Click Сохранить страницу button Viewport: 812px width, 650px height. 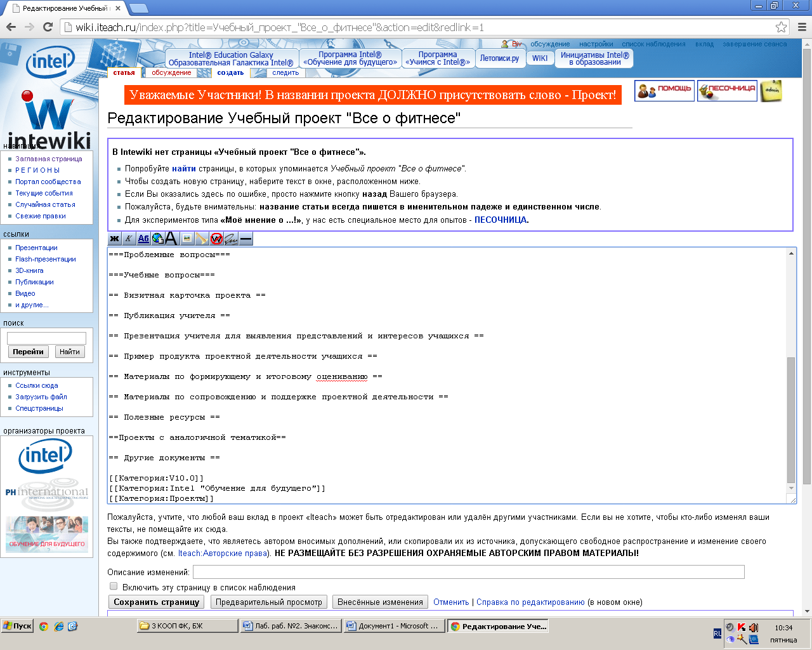coord(157,602)
